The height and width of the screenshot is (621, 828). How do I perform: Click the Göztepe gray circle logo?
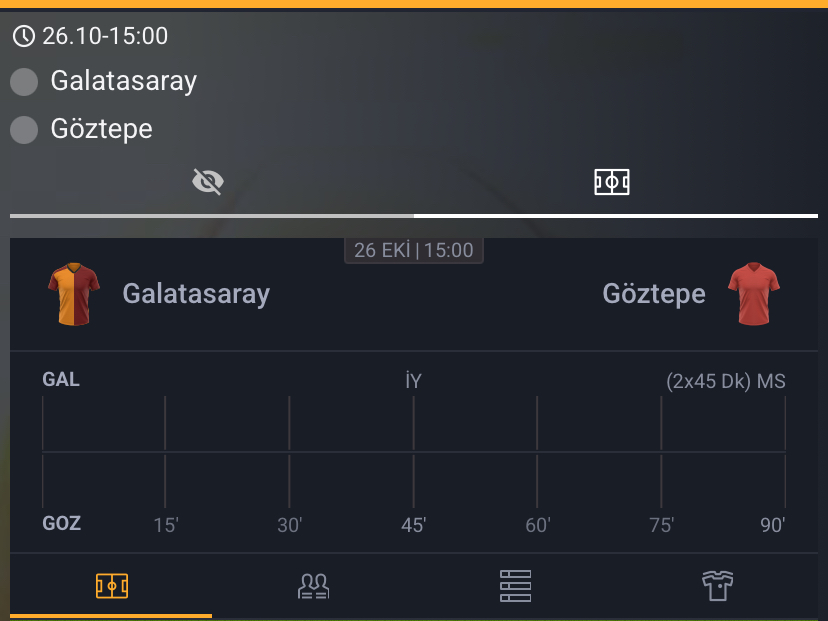click(x=24, y=129)
